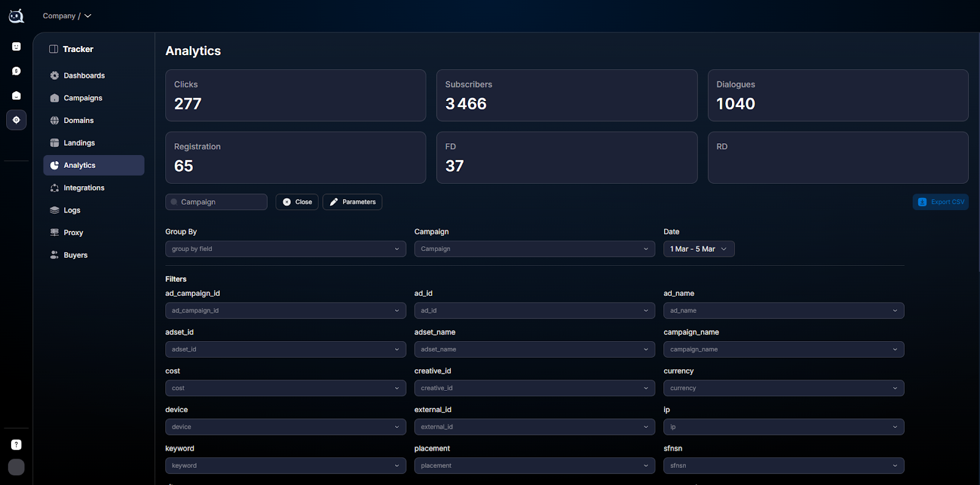Open the campaign_name dropdown
Screen dimensions: 980x485
point(783,350)
